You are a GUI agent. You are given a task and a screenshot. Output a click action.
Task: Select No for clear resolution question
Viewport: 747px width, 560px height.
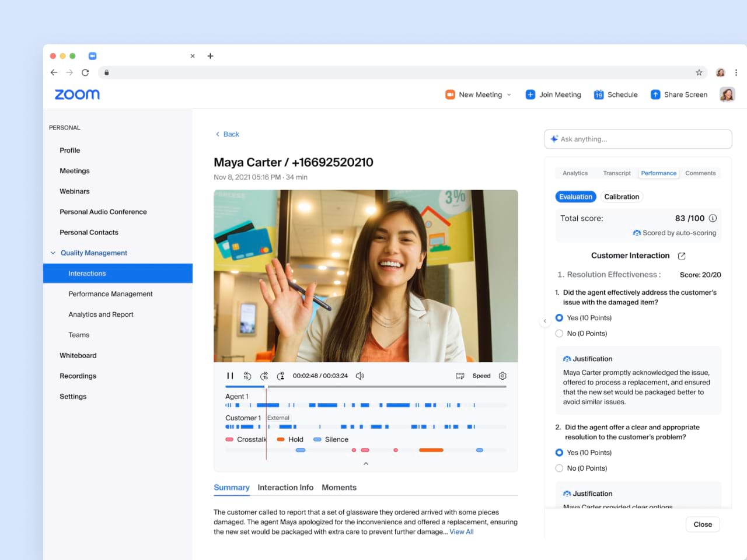(559, 468)
